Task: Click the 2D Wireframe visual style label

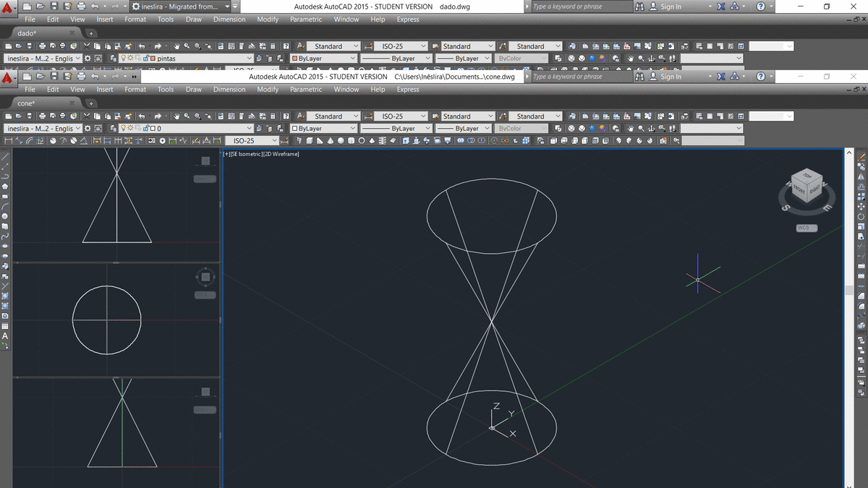Action: point(281,154)
